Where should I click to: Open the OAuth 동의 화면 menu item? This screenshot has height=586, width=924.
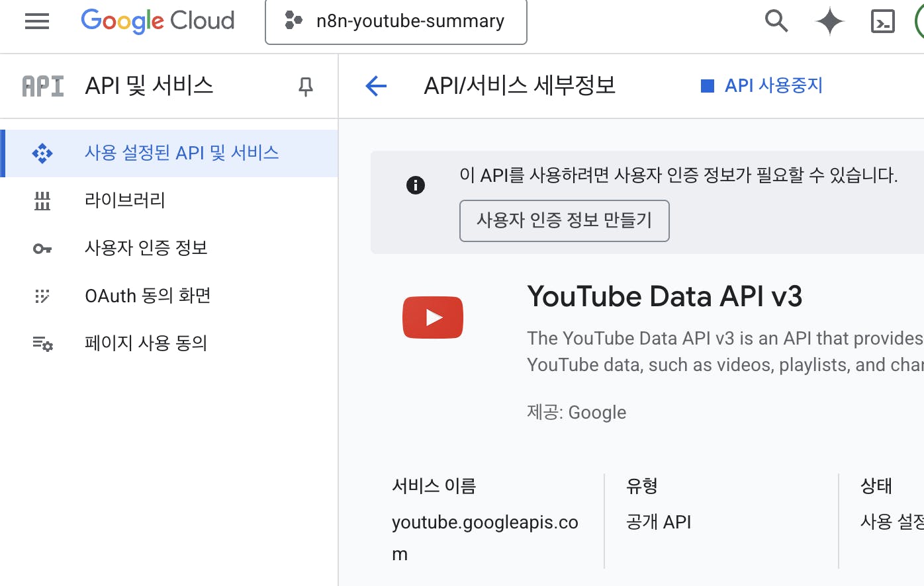pyautogui.click(x=169, y=296)
